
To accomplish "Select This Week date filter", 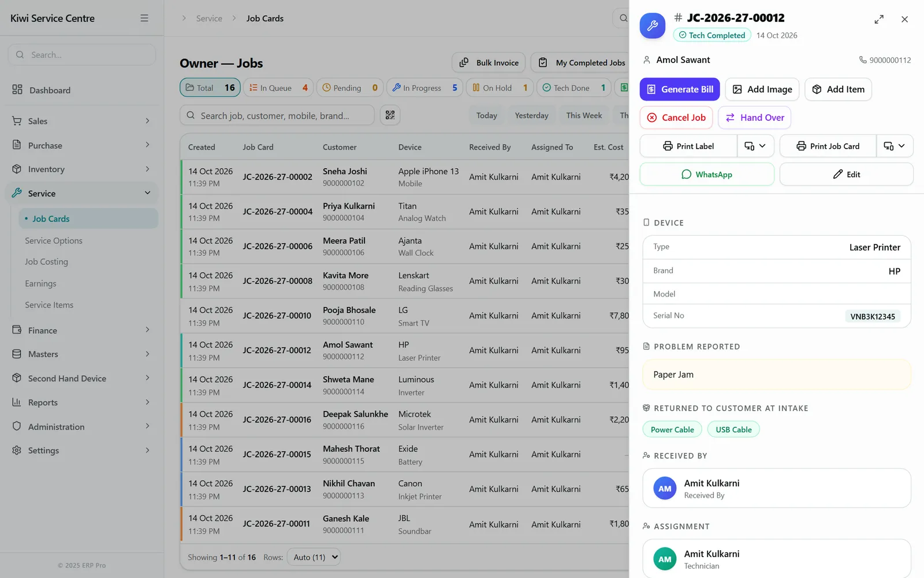I will (584, 116).
